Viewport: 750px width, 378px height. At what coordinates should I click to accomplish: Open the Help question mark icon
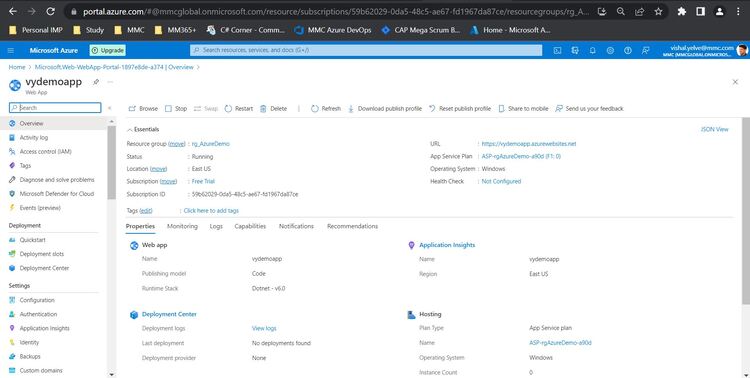[628, 50]
